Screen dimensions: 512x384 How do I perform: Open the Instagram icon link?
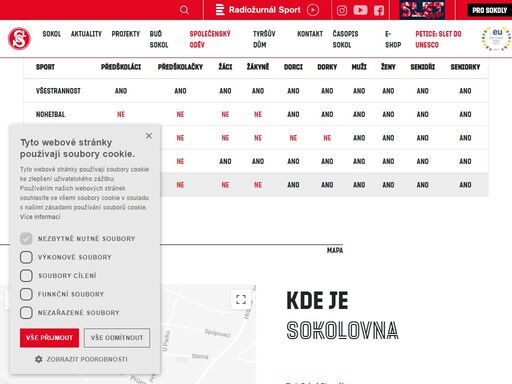pyautogui.click(x=342, y=10)
